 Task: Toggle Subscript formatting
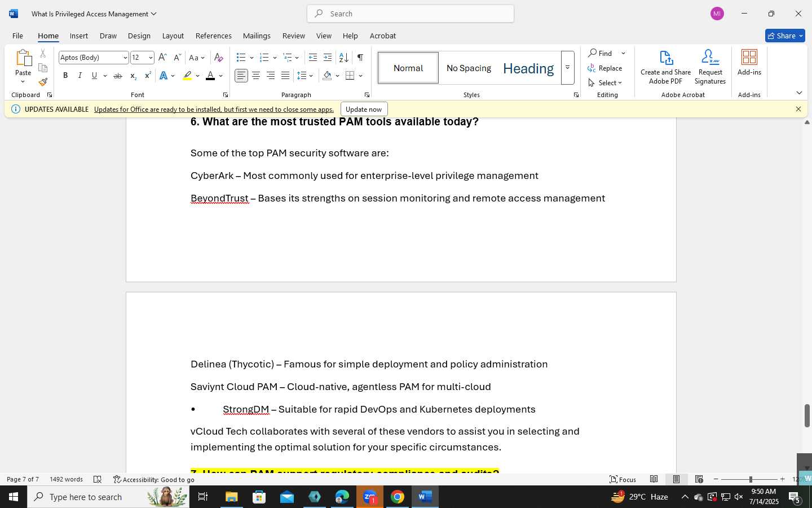click(133, 76)
